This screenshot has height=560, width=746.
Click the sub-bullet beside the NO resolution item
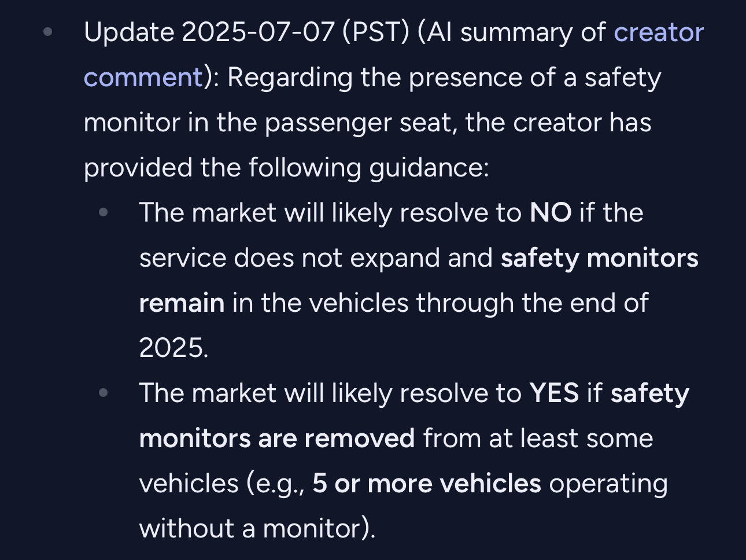[104, 212]
